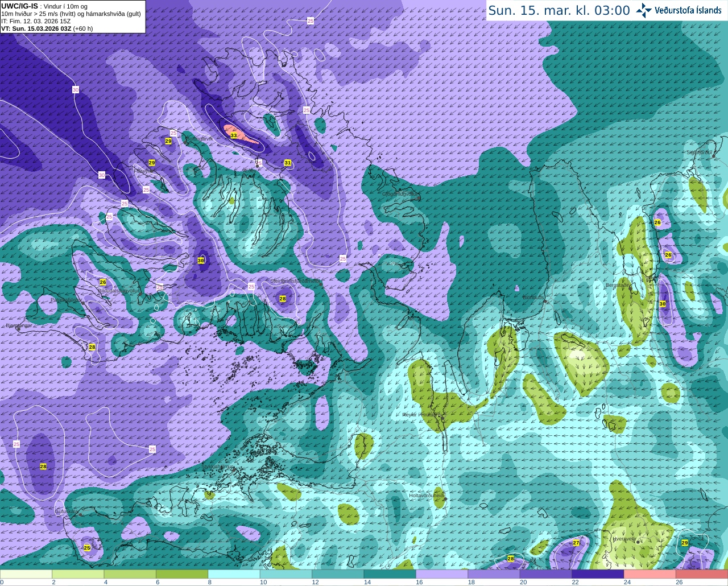Click the 'Siglufjörður' place label
The height and width of the screenshot is (586, 728).
(700, 152)
